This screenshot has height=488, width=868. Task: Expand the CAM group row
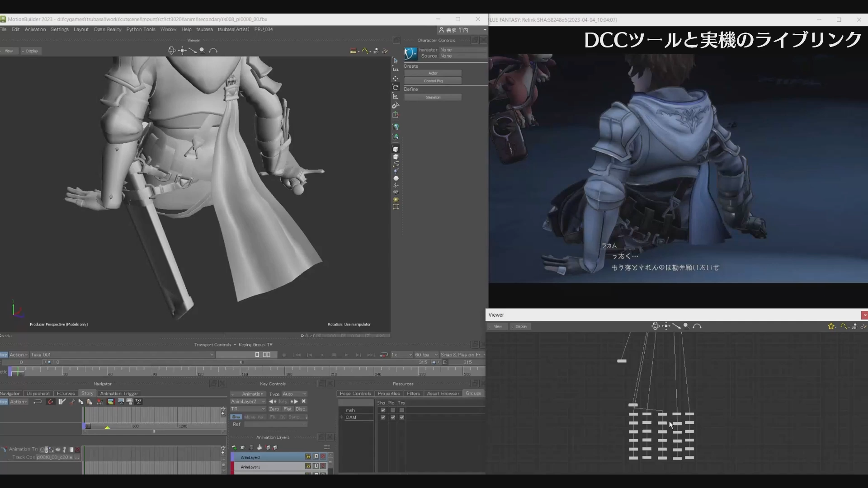pyautogui.click(x=341, y=418)
